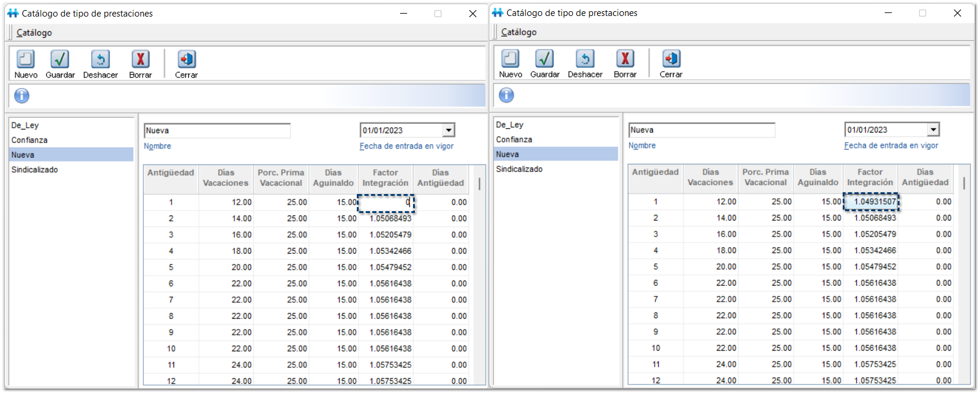Open the date dropdown in the left window
Viewport: 980px width, 394px height.
click(x=449, y=130)
